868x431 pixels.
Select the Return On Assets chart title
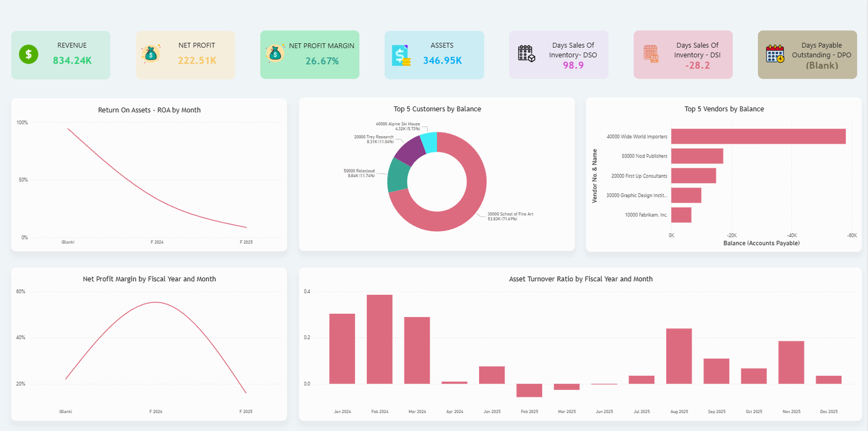click(x=149, y=110)
